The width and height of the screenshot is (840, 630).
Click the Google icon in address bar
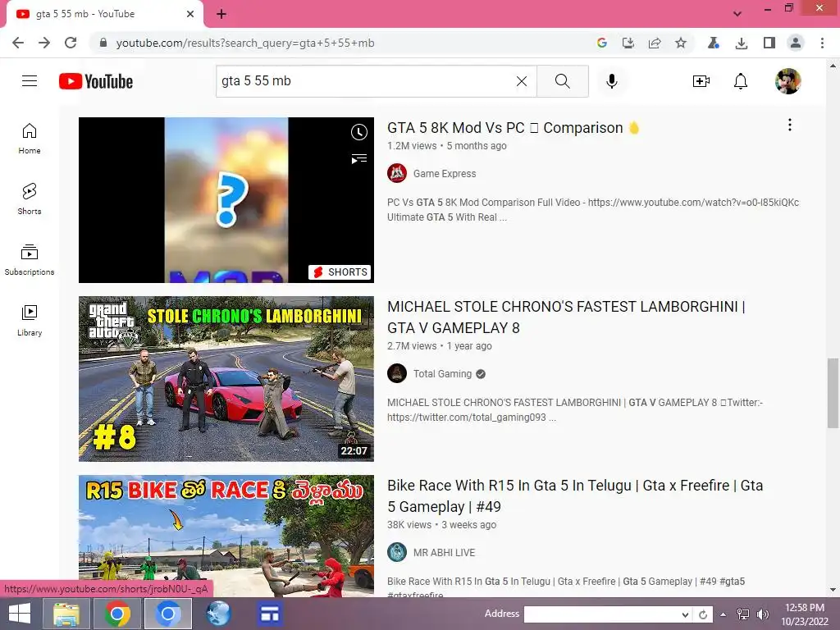(x=601, y=43)
